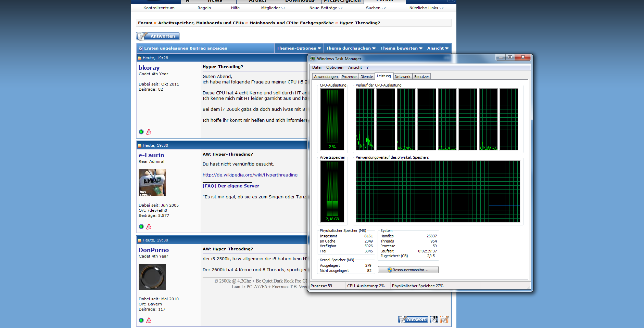Click the first-unread-post arrow icon
The height and width of the screenshot is (328, 644).
[x=140, y=48]
